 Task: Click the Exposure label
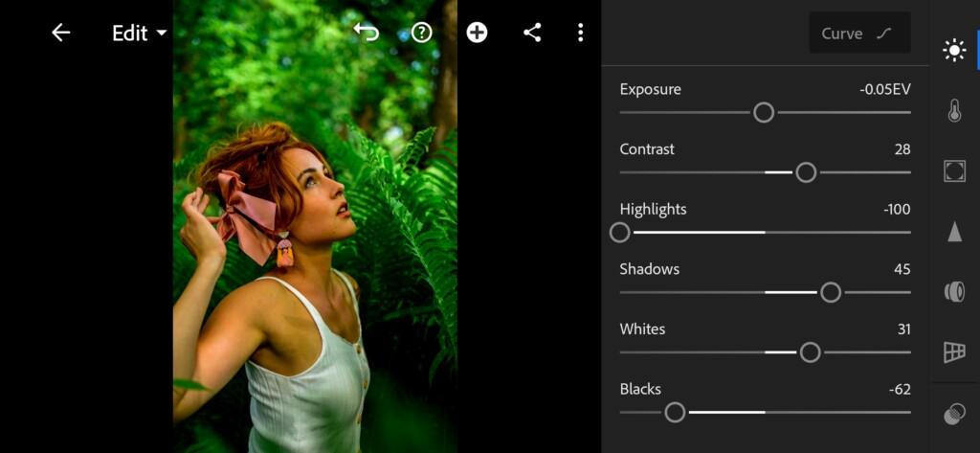[651, 89]
